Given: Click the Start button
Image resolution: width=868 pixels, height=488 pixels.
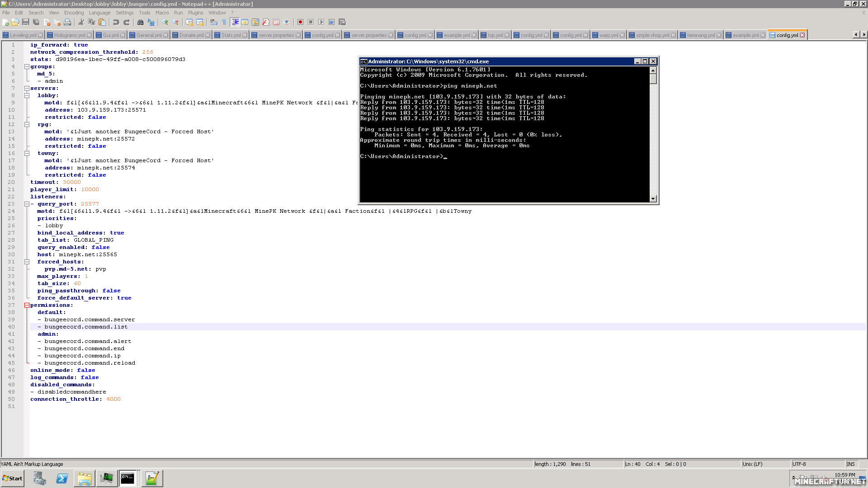Looking at the screenshot, I should click(12, 478).
